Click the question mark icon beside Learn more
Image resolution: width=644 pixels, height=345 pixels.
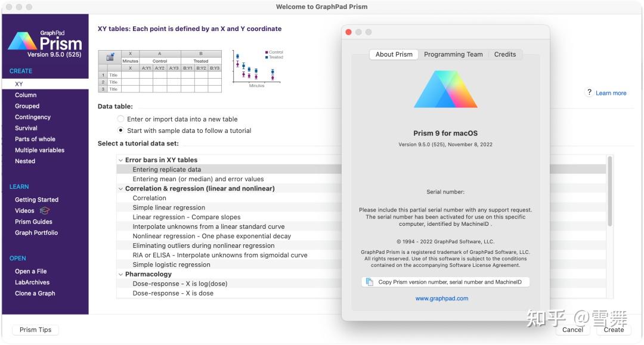point(589,92)
